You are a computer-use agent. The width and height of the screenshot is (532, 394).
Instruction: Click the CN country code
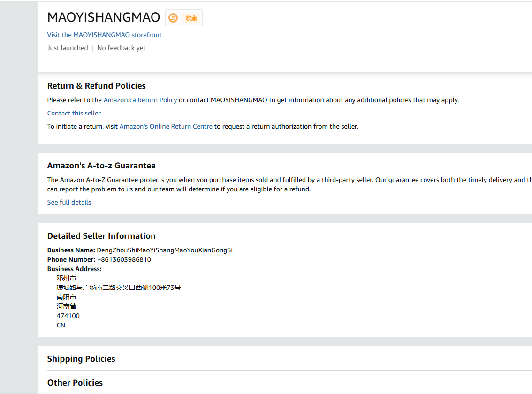61,325
